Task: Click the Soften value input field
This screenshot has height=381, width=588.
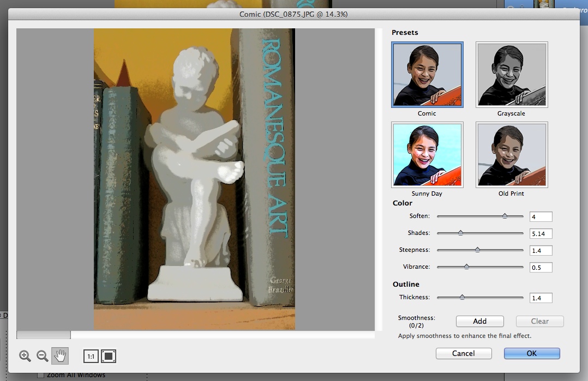Action: coord(541,217)
